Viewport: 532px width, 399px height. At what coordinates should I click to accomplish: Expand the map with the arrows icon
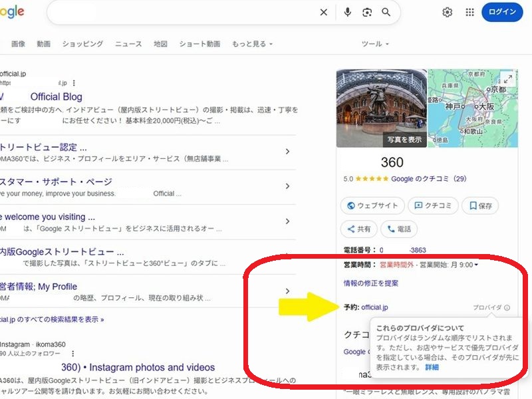507,79
